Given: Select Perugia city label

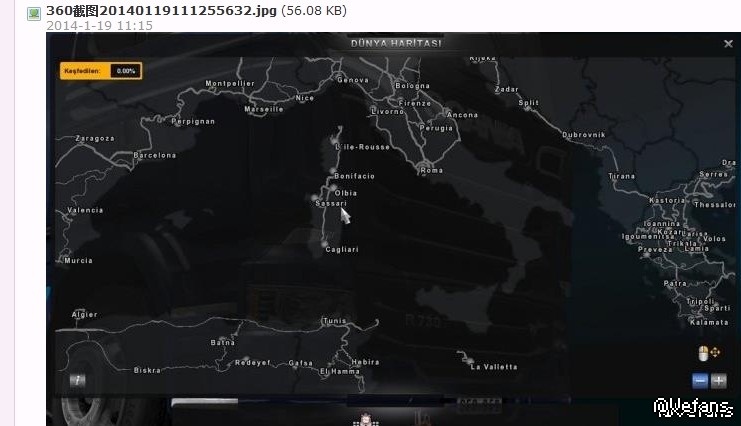Looking at the screenshot, I should [x=436, y=128].
